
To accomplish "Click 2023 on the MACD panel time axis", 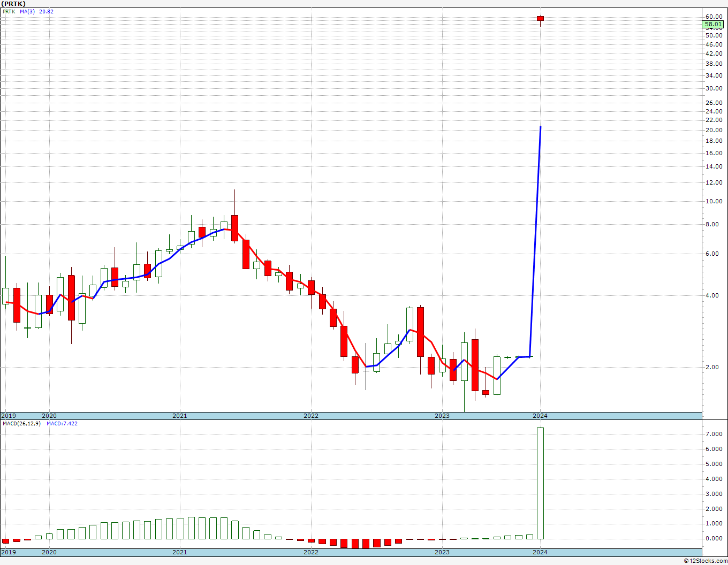I will point(442,552).
